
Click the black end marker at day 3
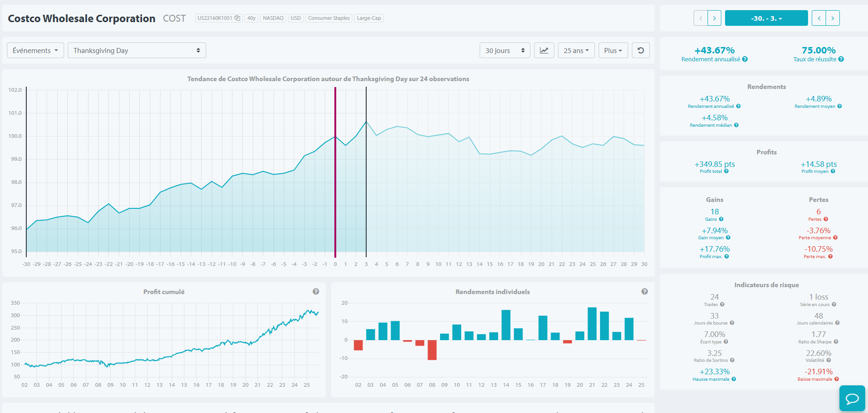tap(366, 172)
